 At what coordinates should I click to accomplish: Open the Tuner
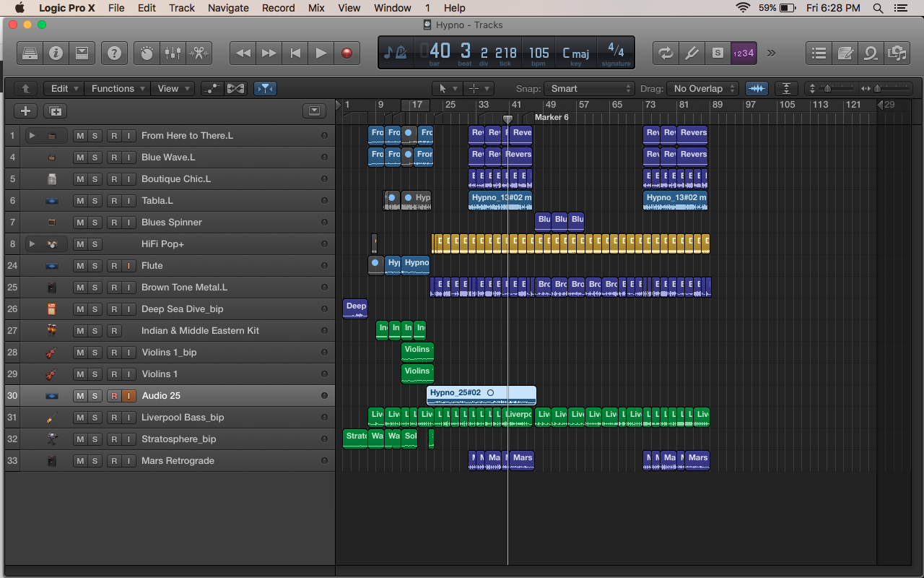(x=692, y=53)
